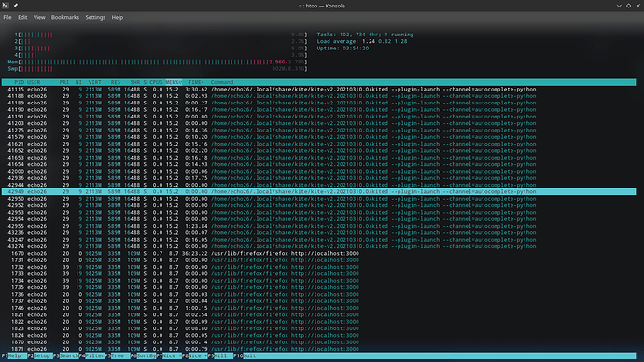Sort by the Command column header
Viewport: 644px width, 362px height.
[222, 82]
